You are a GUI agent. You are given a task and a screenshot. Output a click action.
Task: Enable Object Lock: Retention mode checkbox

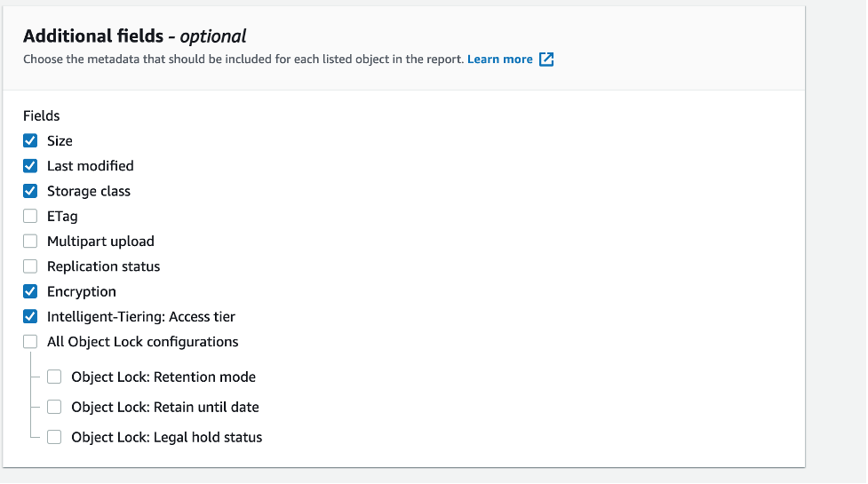(x=54, y=377)
